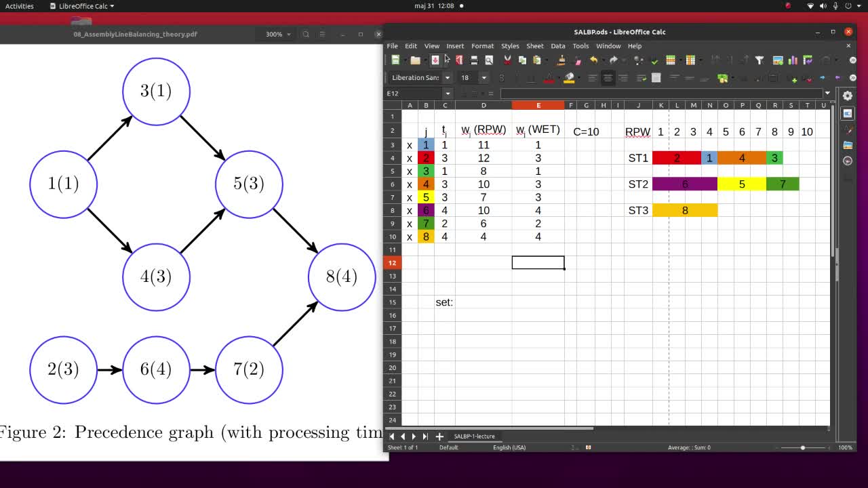Click the Print icon
Viewport: 868px width, 488px height.
[x=474, y=60]
